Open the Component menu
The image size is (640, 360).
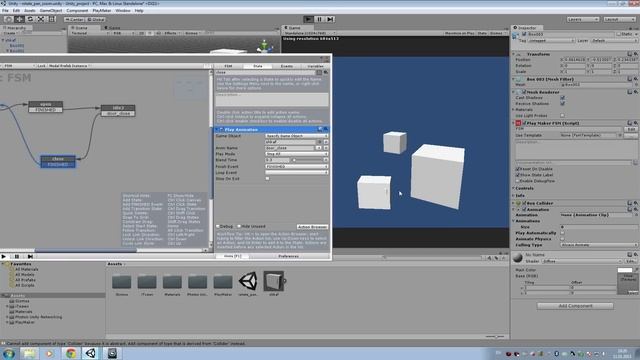[x=77, y=11]
